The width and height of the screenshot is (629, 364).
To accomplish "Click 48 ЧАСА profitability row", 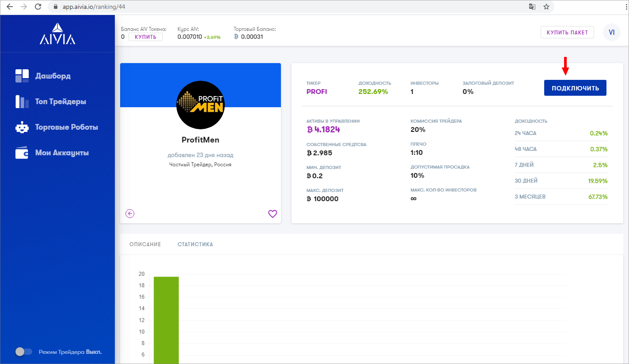I will pyautogui.click(x=561, y=149).
